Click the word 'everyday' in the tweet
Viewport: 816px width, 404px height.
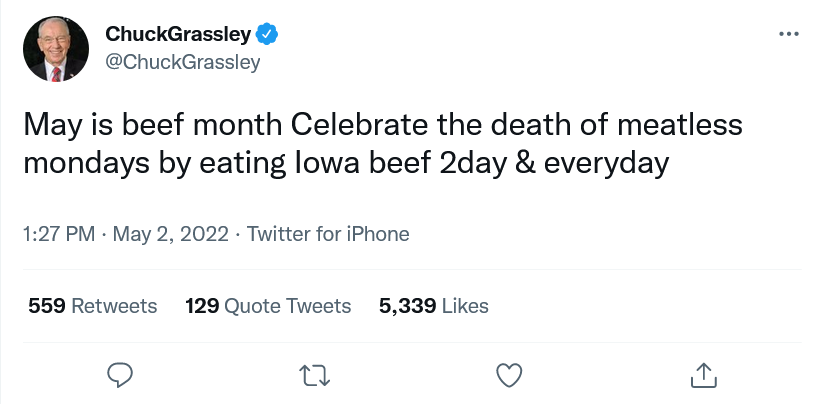[x=607, y=163]
